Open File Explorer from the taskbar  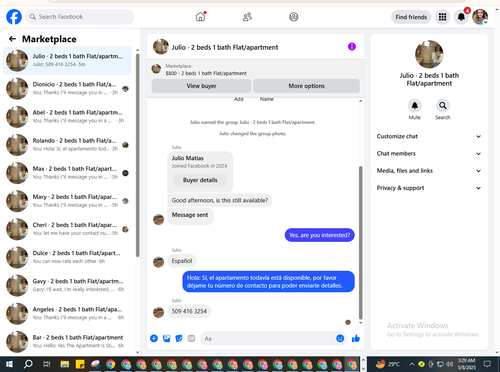click(65, 364)
